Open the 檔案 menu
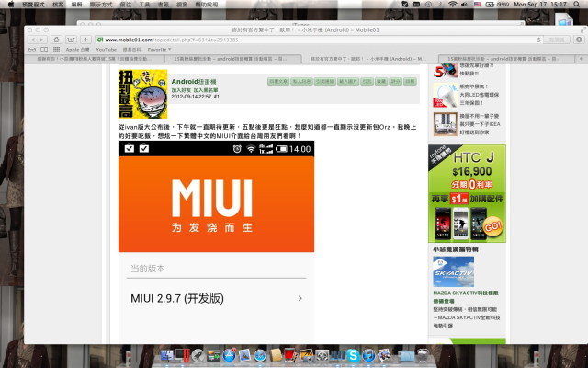The height and width of the screenshot is (368, 588). [x=58, y=5]
